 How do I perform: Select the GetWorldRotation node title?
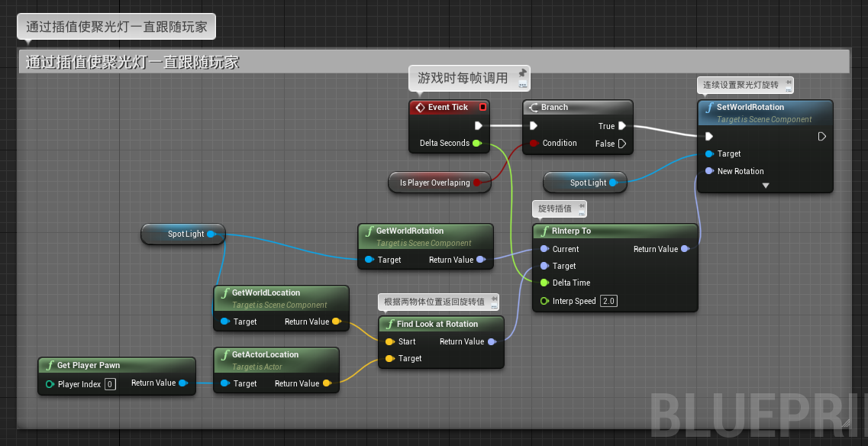click(x=410, y=231)
